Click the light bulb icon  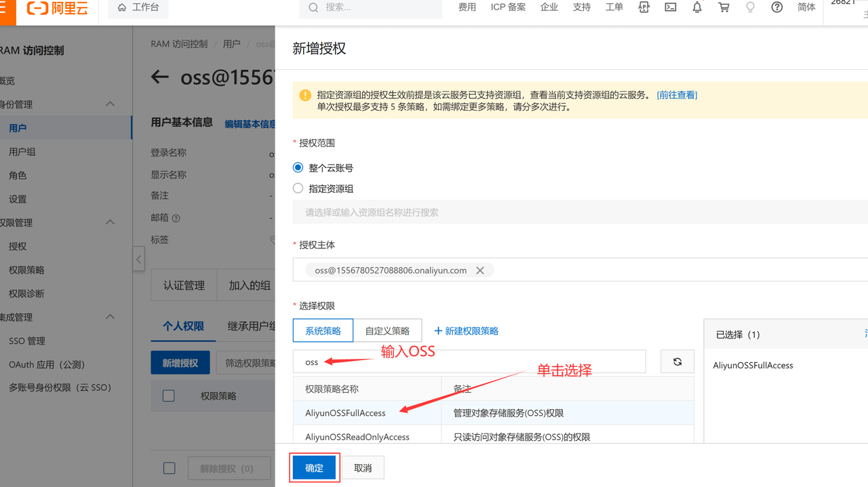coord(750,7)
